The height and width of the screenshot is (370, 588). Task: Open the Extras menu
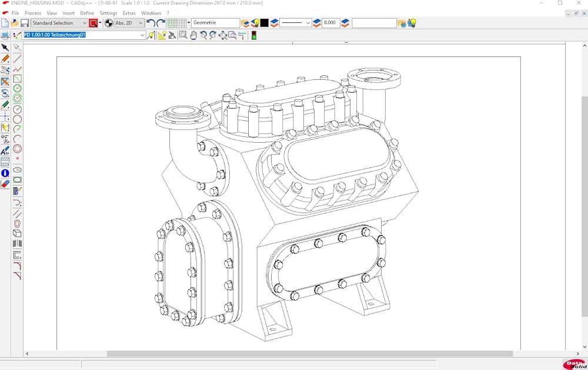click(129, 13)
